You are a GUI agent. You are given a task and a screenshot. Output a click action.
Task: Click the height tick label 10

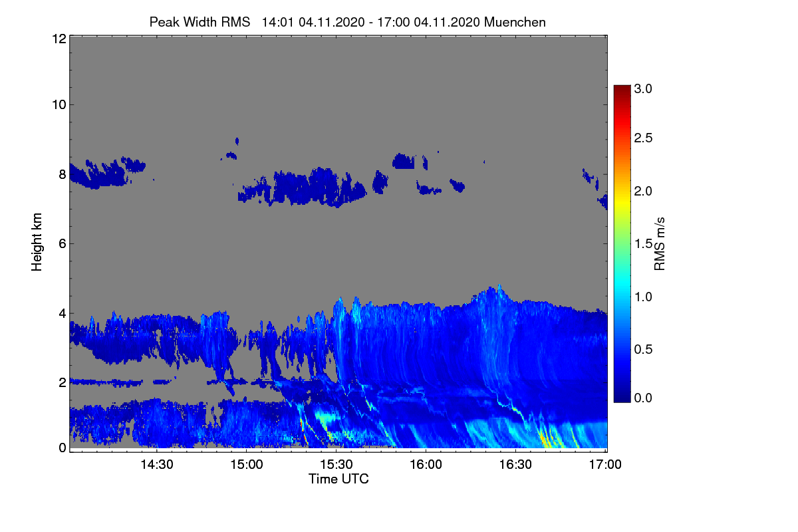pos(58,104)
